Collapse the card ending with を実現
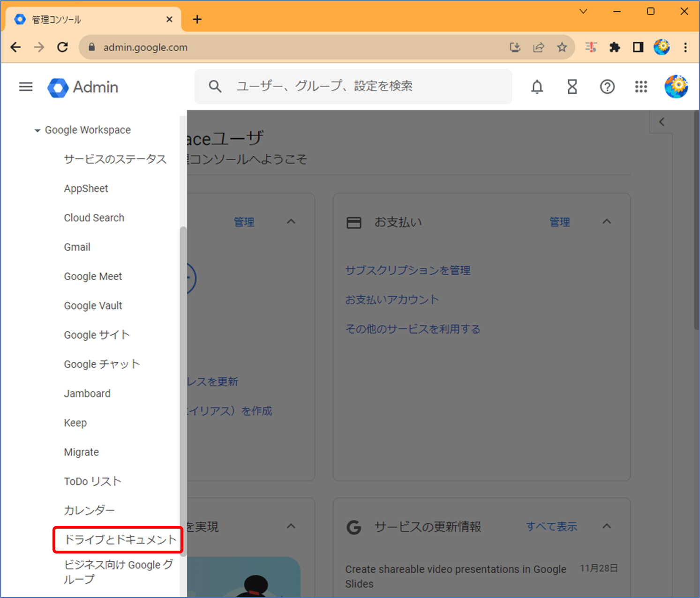700x598 pixels. point(291,526)
